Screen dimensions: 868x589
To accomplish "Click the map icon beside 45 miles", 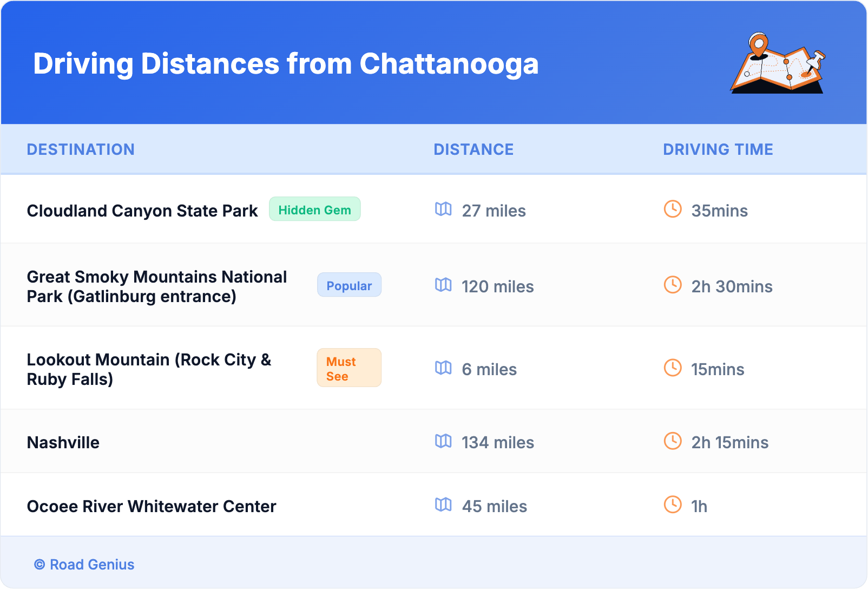I will coord(443,505).
